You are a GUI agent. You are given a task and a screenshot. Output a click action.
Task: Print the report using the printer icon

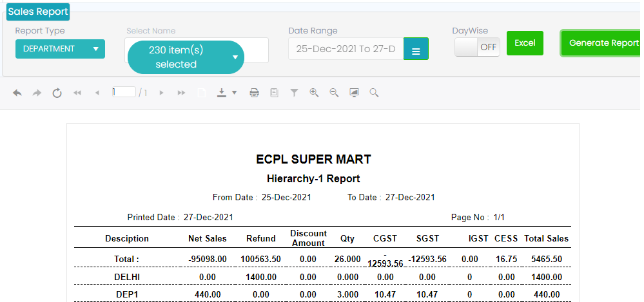coord(255,93)
